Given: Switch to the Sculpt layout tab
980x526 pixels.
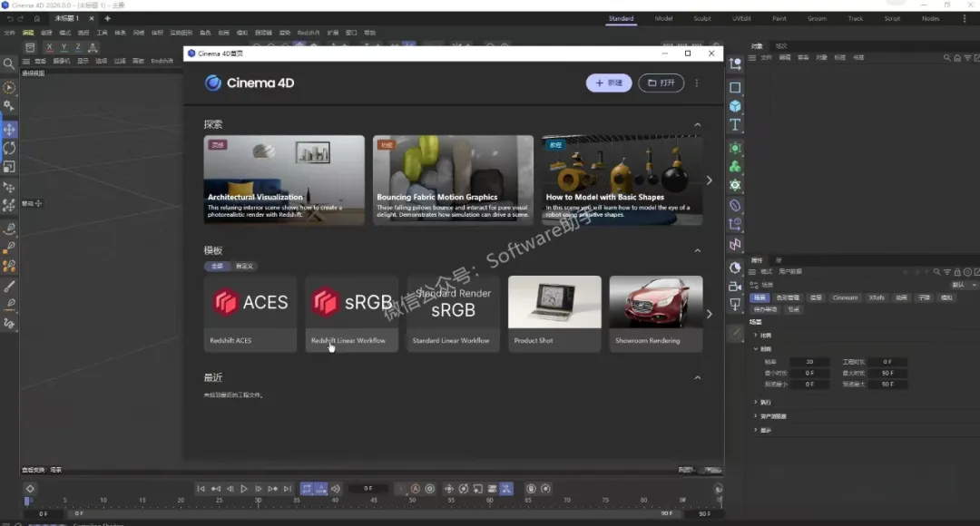Looking at the screenshot, I should point(701,19).
